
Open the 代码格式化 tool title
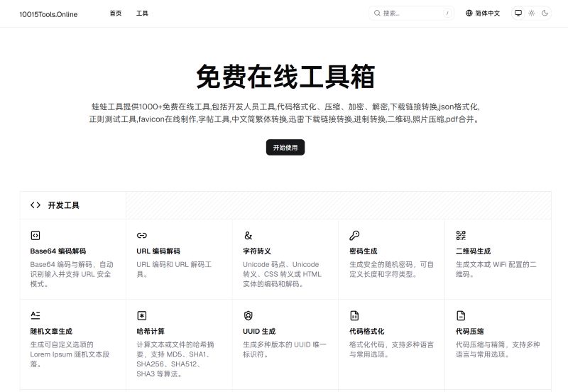tap(367, 331)
